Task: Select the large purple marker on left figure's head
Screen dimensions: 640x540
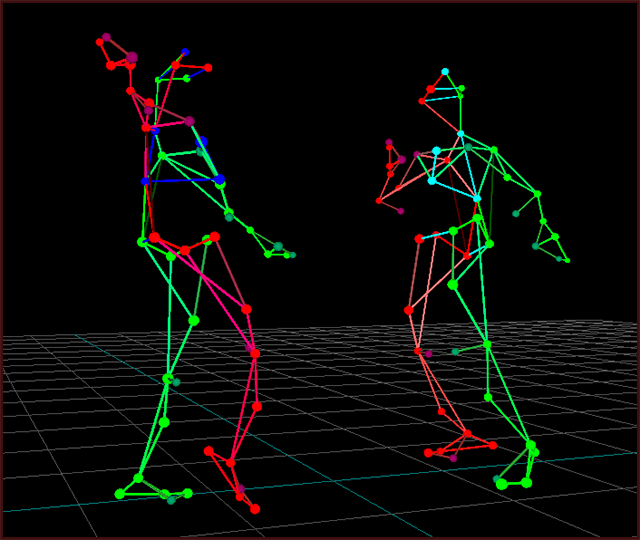Action: coord(132,58)
